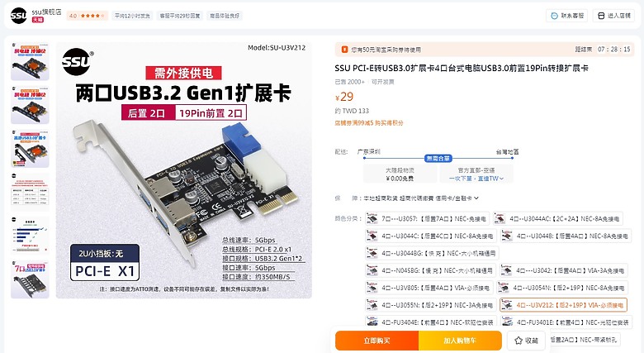Select 大陸段物流 shipping option

click(400, 174)
